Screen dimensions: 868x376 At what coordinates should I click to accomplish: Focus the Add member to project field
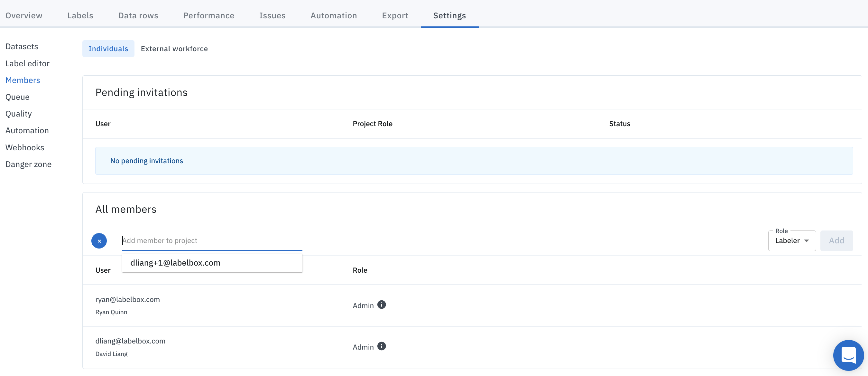pyautogui.click(x=212, y=241)
